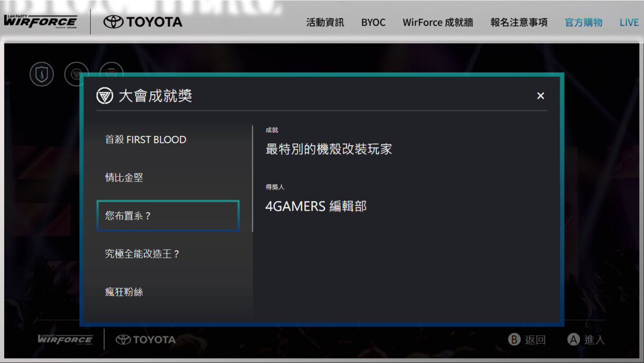Viewport: 644px width, 363px height.
Task: Click the B button 返回 icon
Action: coord(514,339)
